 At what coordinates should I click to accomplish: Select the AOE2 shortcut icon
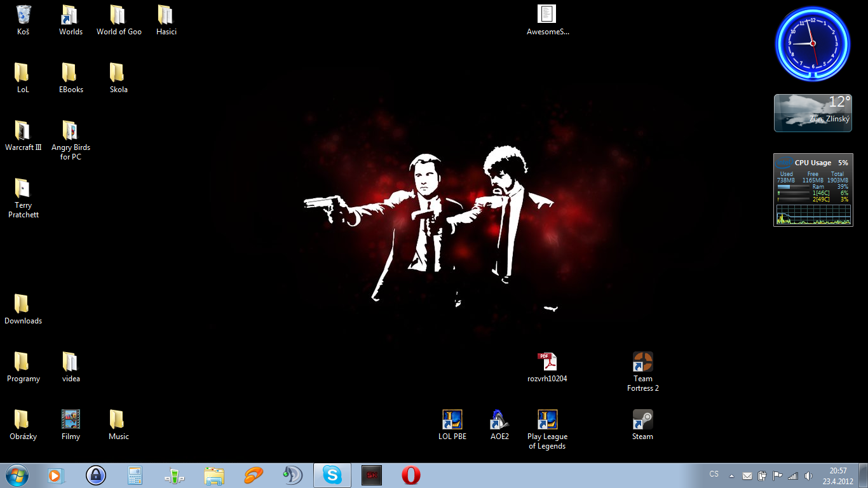(x=499, y=425)
